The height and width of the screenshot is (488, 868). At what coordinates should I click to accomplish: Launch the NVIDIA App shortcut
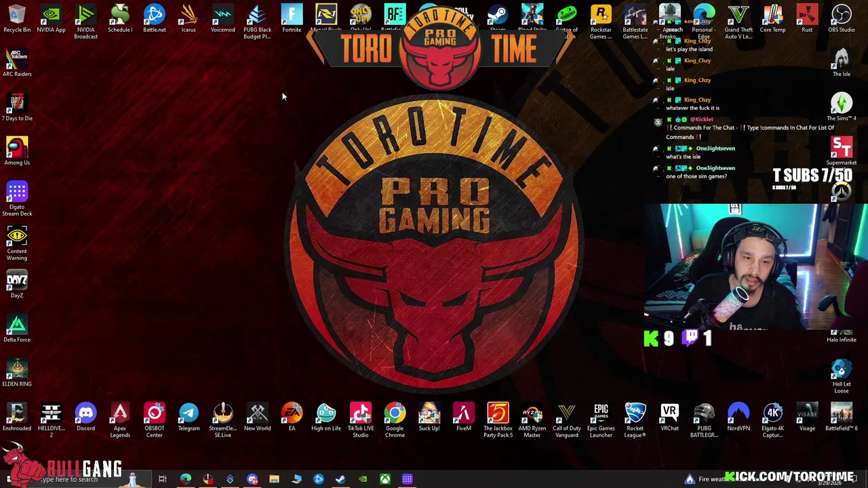point(51,18)
